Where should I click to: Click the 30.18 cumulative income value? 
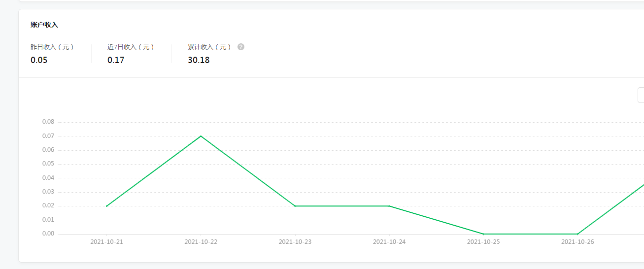pos(199,60)
